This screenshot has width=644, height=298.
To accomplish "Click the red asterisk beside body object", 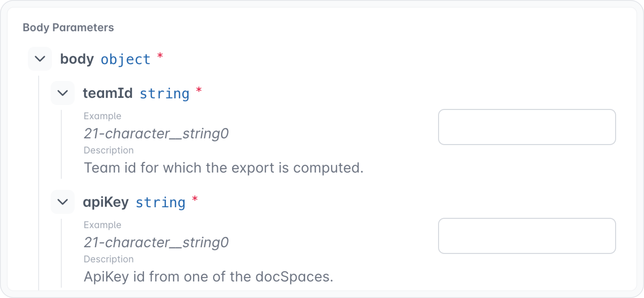I will [160, 56].
